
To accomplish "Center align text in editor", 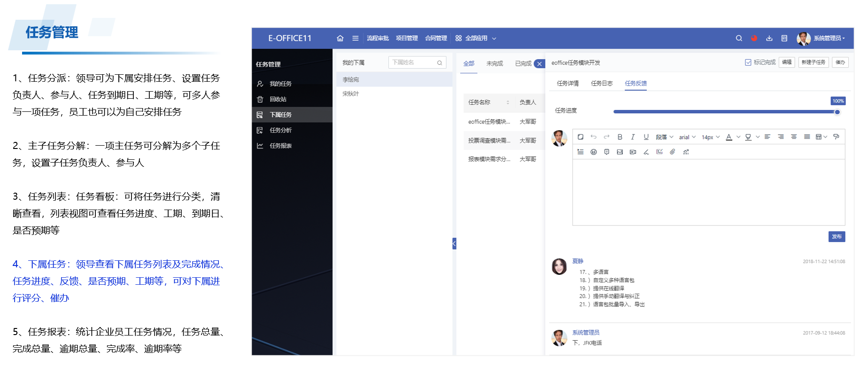I will pyautogui.click(x=794, y=137).
